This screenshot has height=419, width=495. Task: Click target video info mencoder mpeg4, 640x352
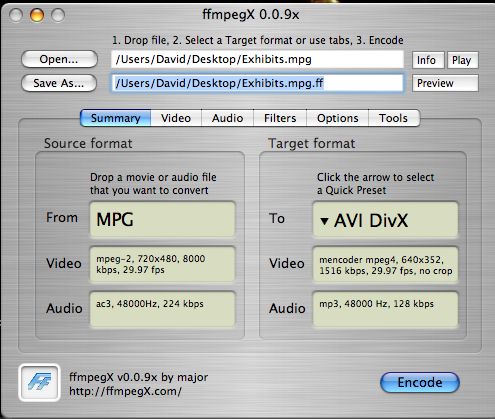point(385,265)
